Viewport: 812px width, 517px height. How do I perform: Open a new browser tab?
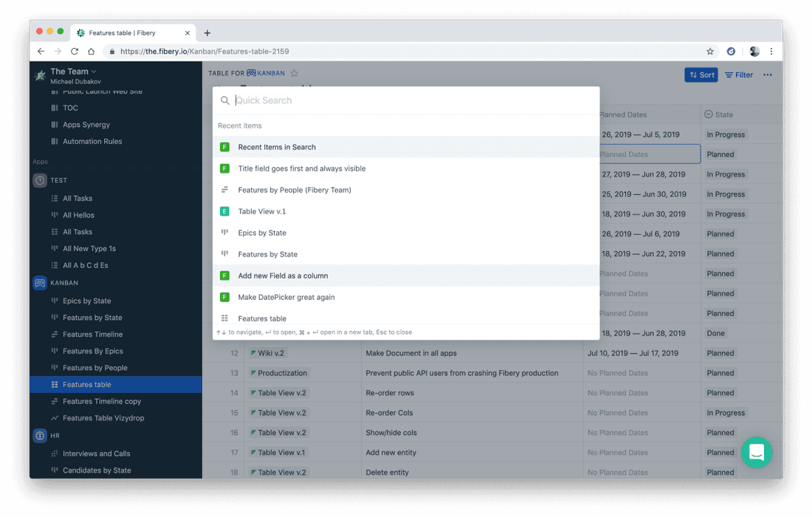207,33
